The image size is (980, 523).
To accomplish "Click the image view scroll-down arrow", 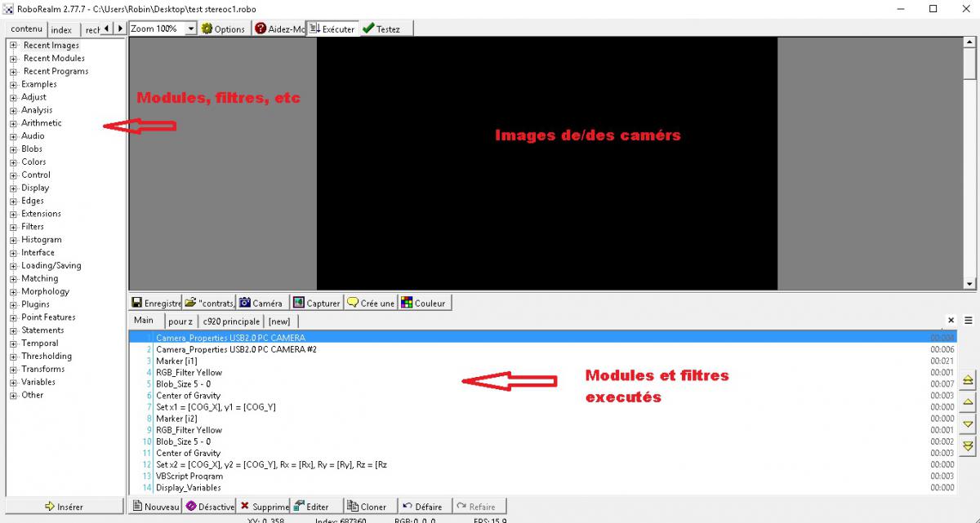I will coord(970,283).
